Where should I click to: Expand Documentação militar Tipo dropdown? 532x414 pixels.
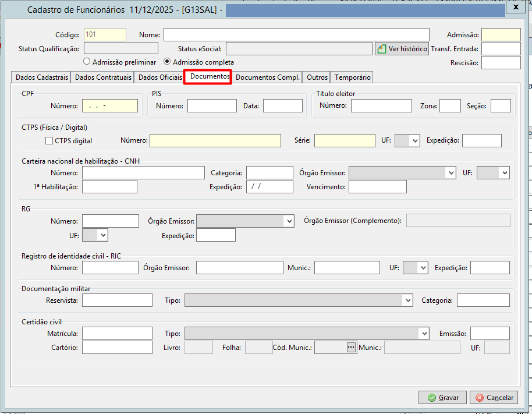tap(408, 300)
